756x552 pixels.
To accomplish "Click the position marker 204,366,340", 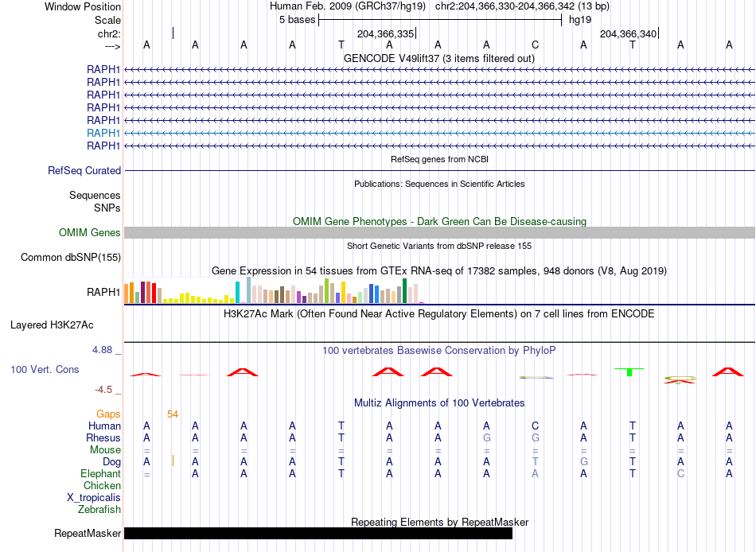I will (x=628, y=33).
